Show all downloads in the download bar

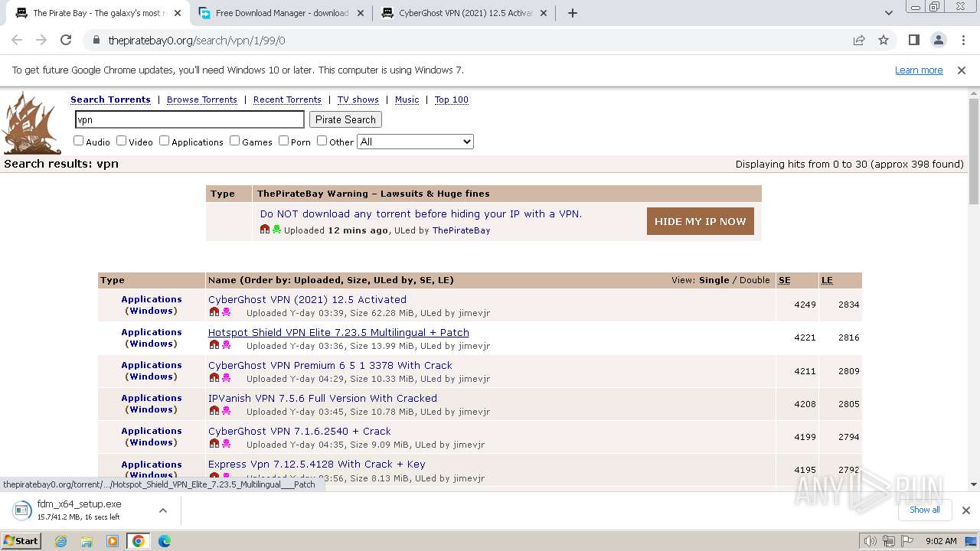pos(924,510)
